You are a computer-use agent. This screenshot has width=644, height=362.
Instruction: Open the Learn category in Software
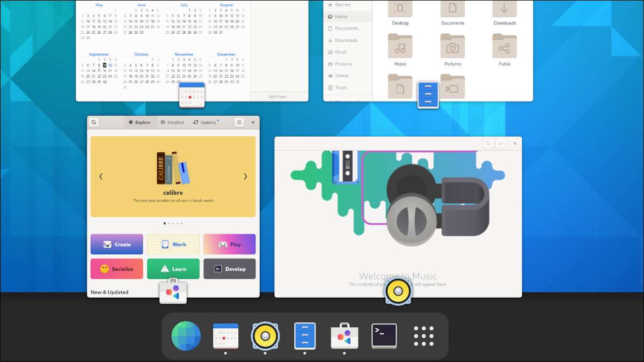pyautogui.click(x=173, y=269)
